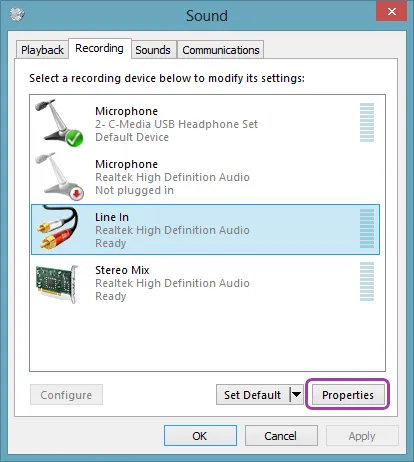Click the level meter for USB Microphone
414x462 pixels.
[x=367, y=123]
